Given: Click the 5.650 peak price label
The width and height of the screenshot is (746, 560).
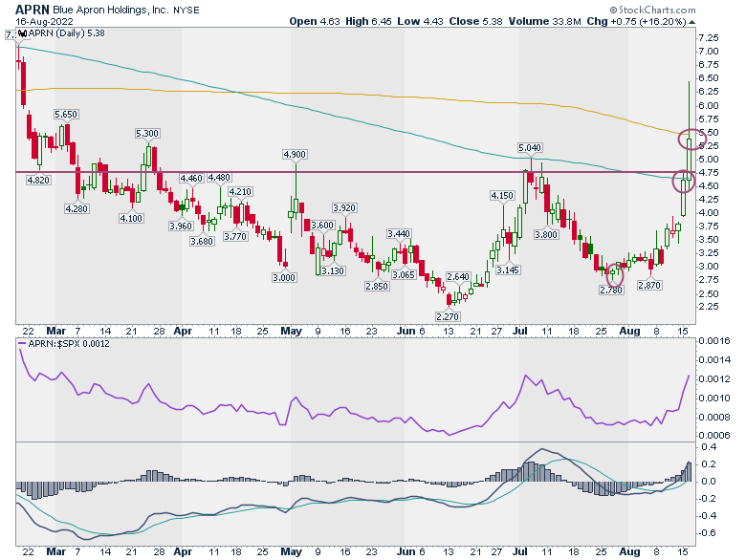Looking at the screenshot, I should 66,115.
